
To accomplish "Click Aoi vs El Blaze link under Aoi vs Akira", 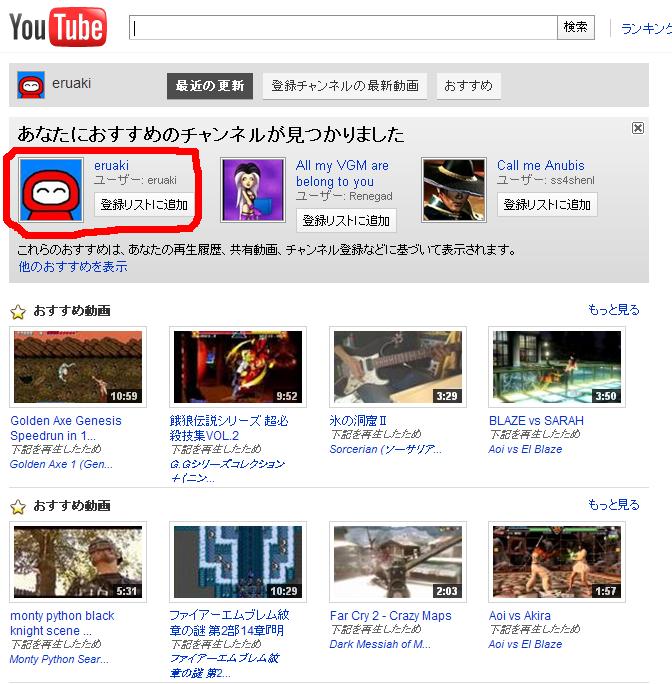I will 525,644.
